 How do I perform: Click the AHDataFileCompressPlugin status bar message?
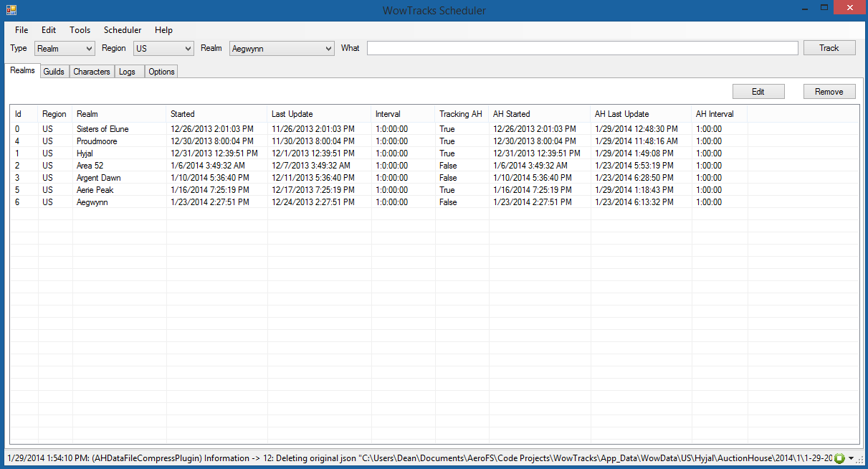[419, 458]
